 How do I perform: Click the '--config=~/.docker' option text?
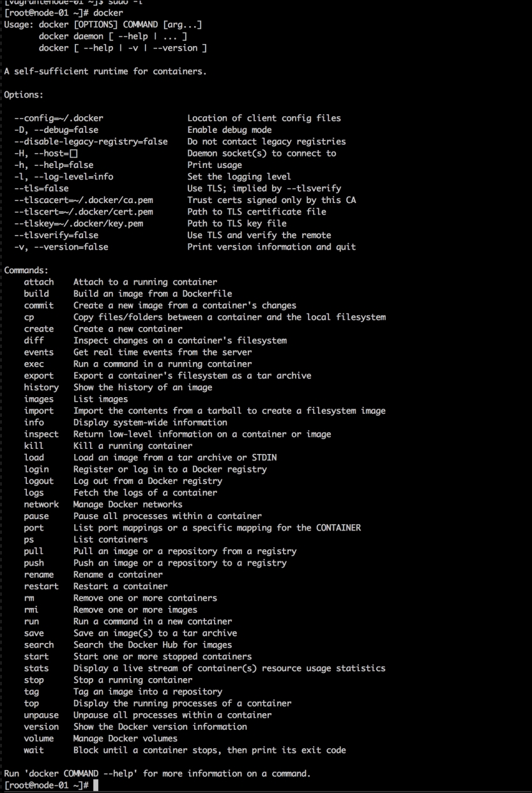[59, 118]
